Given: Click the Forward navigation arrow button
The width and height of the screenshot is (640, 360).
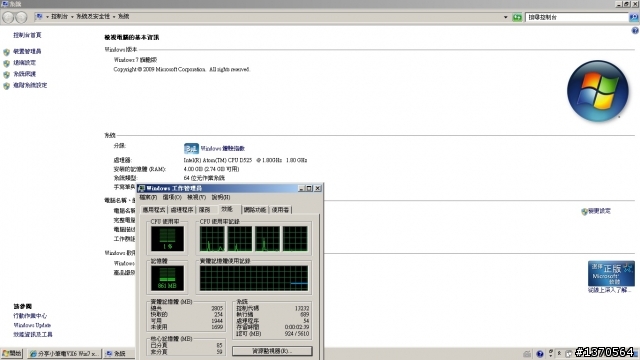Looking at the screenshot, I should click(x=21, y=17).
